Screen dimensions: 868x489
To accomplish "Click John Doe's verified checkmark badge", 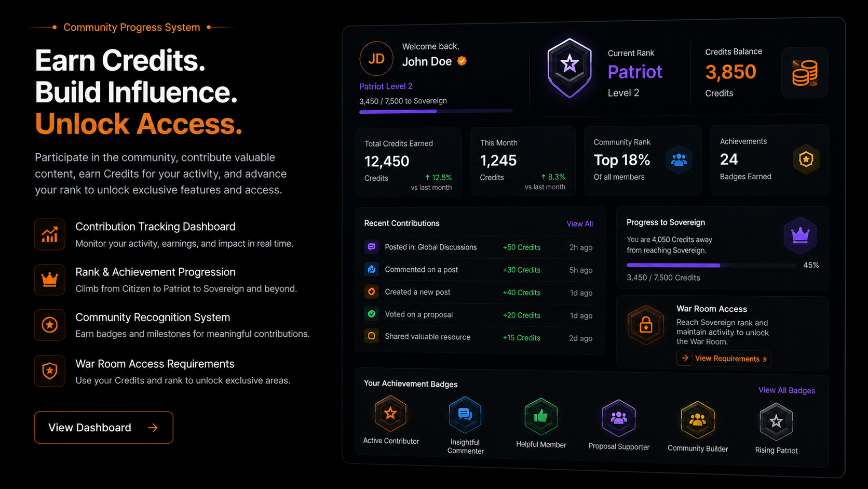I will [462, 61].
